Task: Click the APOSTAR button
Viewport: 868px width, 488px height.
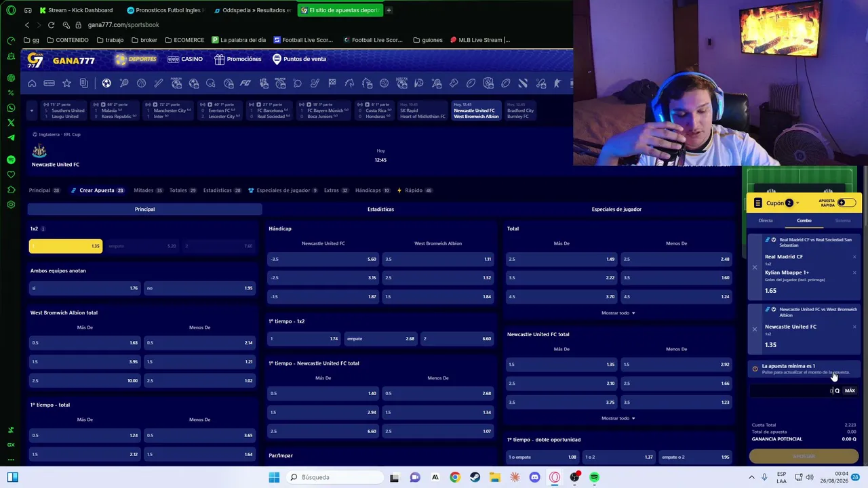Action: [x=804, y=457]
